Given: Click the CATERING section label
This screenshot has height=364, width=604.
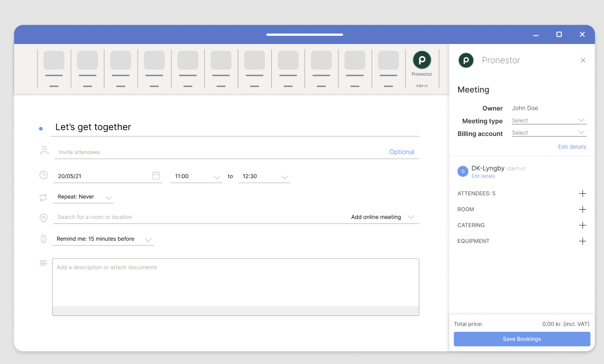Looking at the screenshot, I should 471,225.
